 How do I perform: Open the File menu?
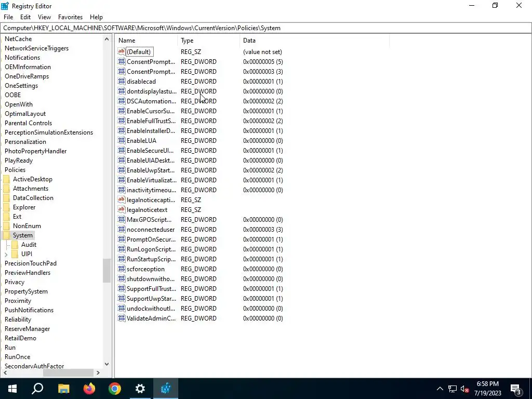(x=8, y=17)
